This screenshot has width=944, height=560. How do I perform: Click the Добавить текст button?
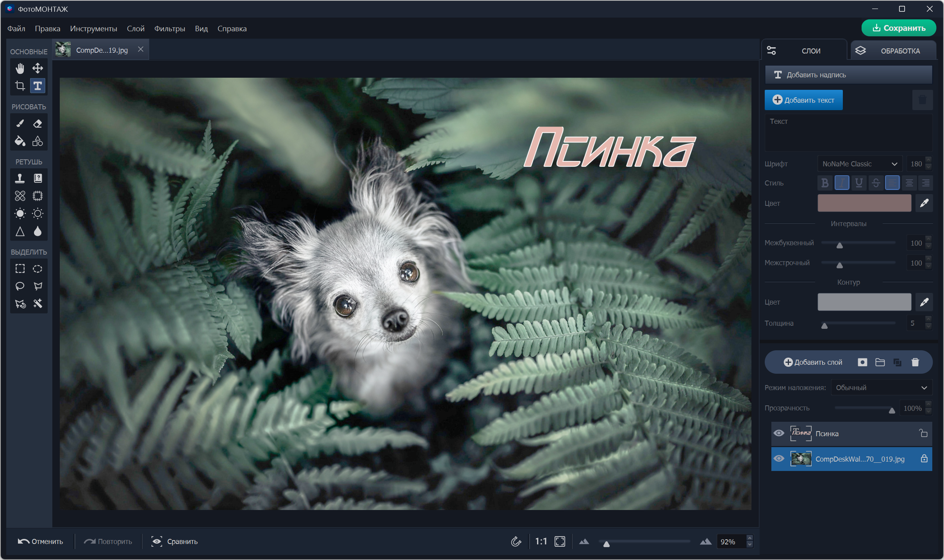tap(803, 100)
